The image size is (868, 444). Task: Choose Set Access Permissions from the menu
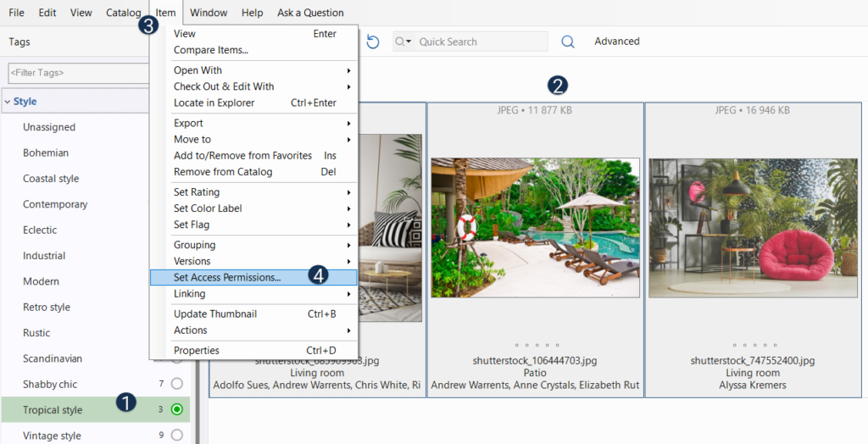click(227, 277)
